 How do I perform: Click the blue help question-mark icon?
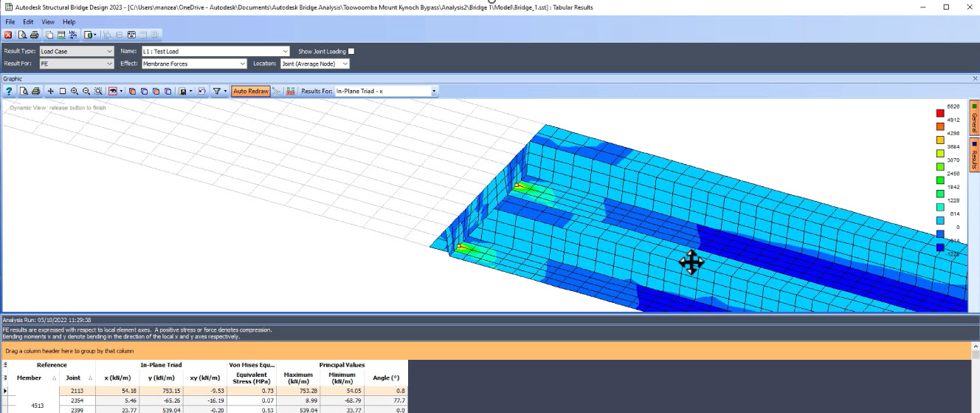[9, 91]
